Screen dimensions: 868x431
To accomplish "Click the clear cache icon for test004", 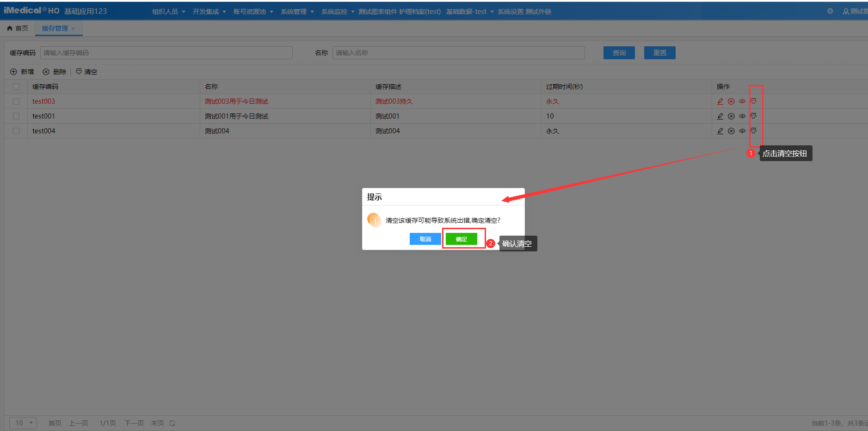I will pyautogui.click(x=753, y=131).
